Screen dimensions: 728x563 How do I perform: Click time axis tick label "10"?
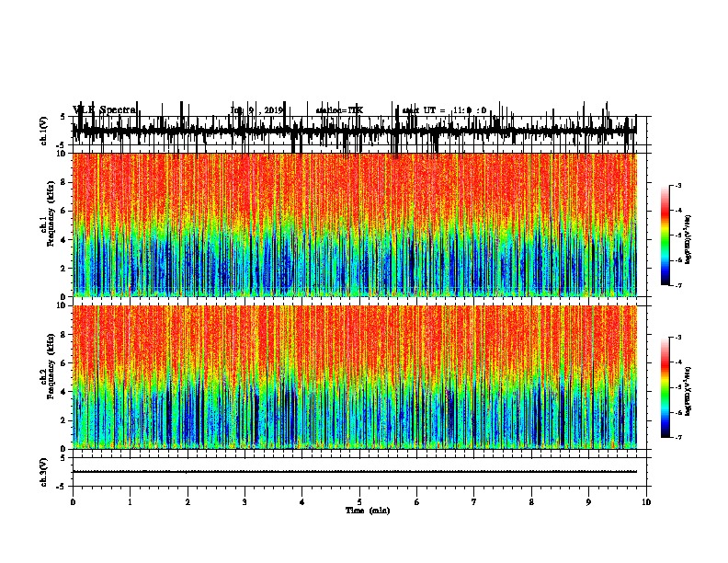click(x=646, y=502)
